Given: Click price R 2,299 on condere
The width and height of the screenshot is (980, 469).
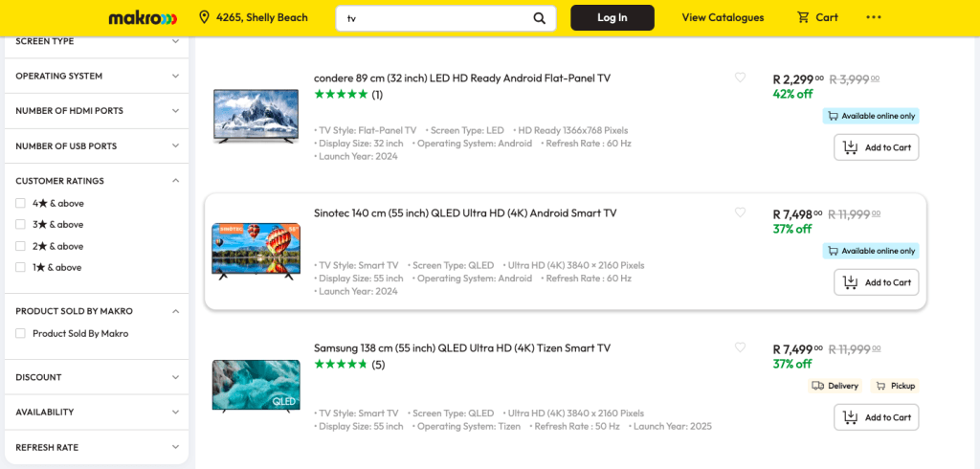Looking at the screenshot, I should (x=797, y=79).
